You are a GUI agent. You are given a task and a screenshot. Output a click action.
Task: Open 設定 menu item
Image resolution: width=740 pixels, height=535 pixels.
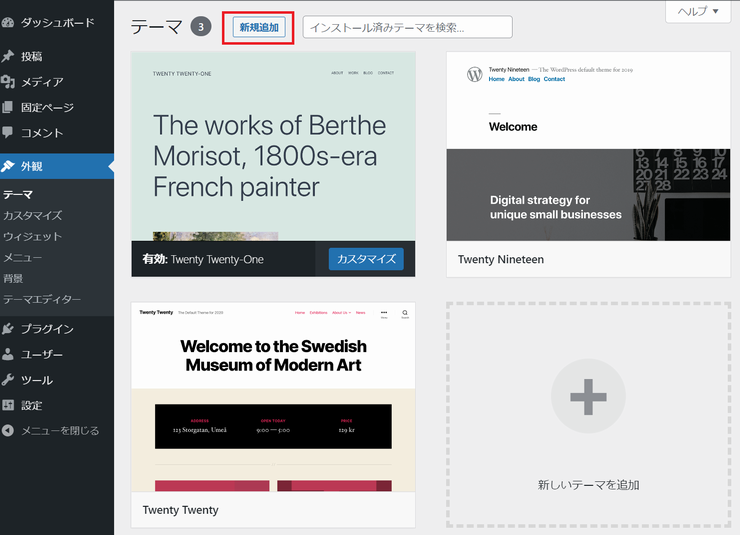click(x=57, y=405)
